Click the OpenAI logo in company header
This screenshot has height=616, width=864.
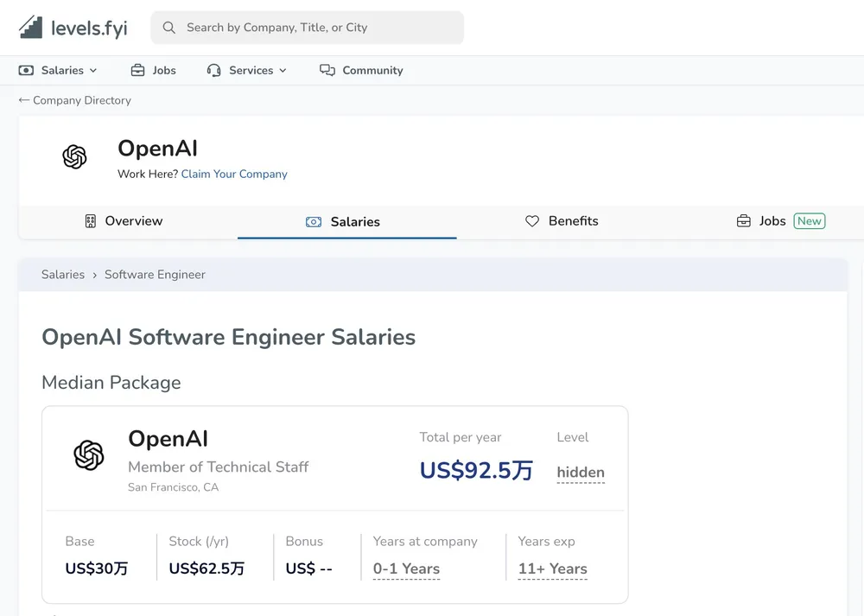coord(74,157)
